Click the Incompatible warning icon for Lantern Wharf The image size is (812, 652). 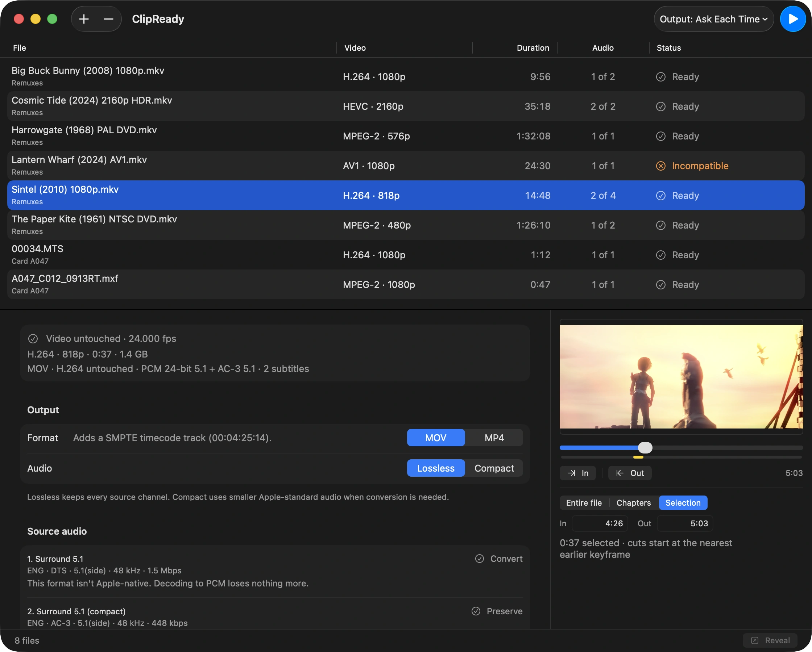tap(660, 166)
